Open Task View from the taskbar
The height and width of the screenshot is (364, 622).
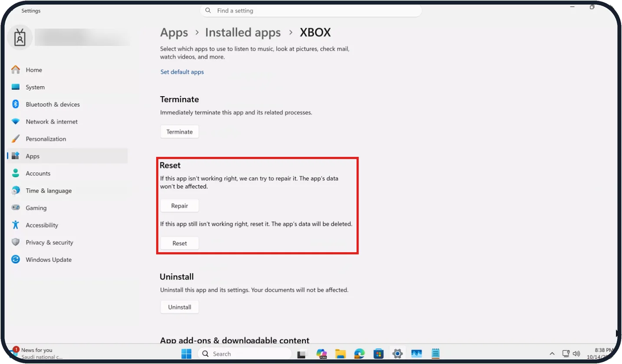click(x=302, y=354)
